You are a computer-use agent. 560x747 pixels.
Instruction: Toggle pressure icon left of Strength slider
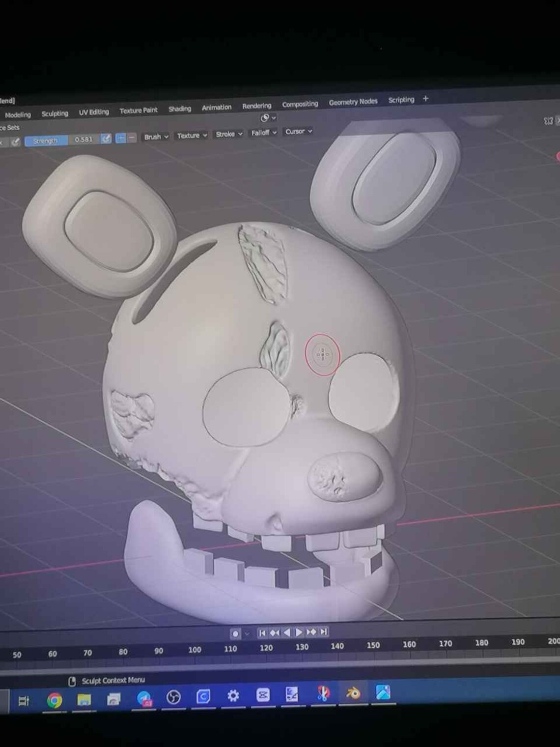pyautogui.click(x=16, y=142)
